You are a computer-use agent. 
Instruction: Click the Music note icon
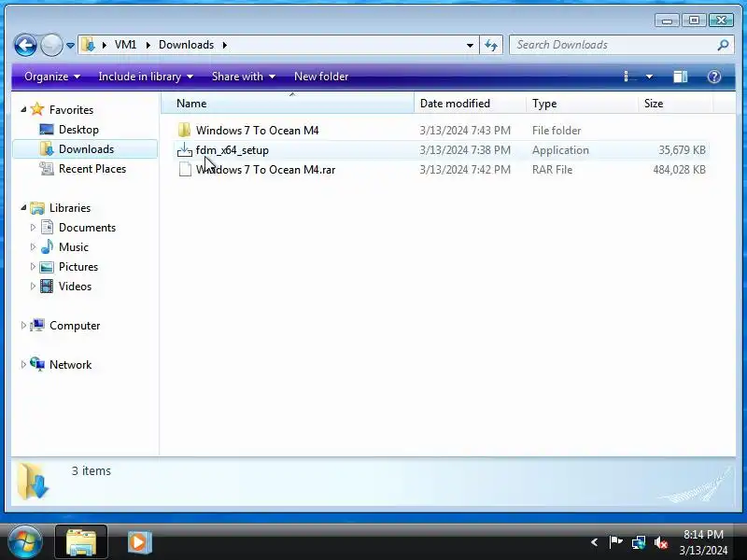47,246
